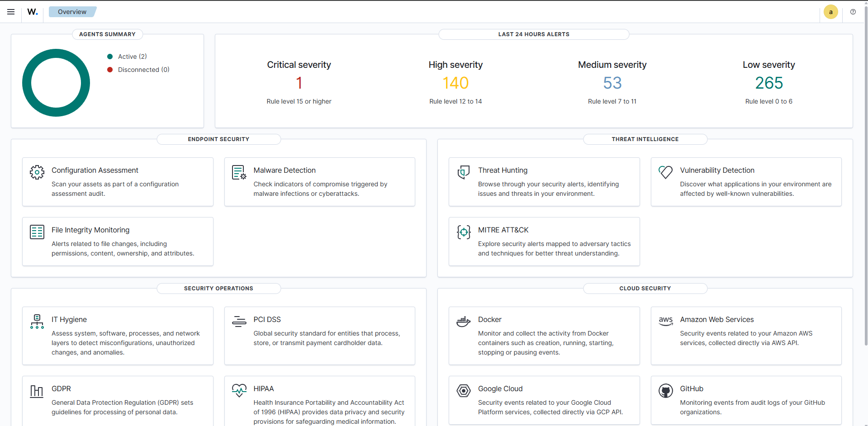The height and width of the screenshot is (426, 868).
Task: View the 265 low severity alerts
Action: click(768, 83)
